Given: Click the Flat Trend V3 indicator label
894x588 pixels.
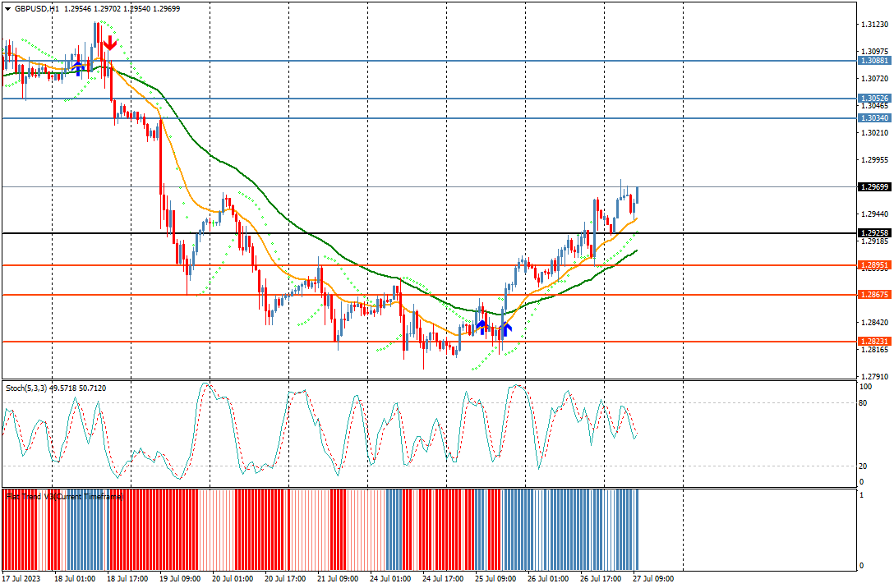Looking at the screenshot, I should [64, 497].
